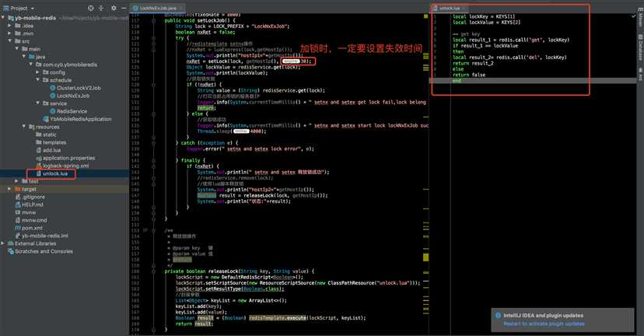This screenshot has height=336, width=644.
Task: Switch to the unlock.lua editor tab
Action: (450, 8)
